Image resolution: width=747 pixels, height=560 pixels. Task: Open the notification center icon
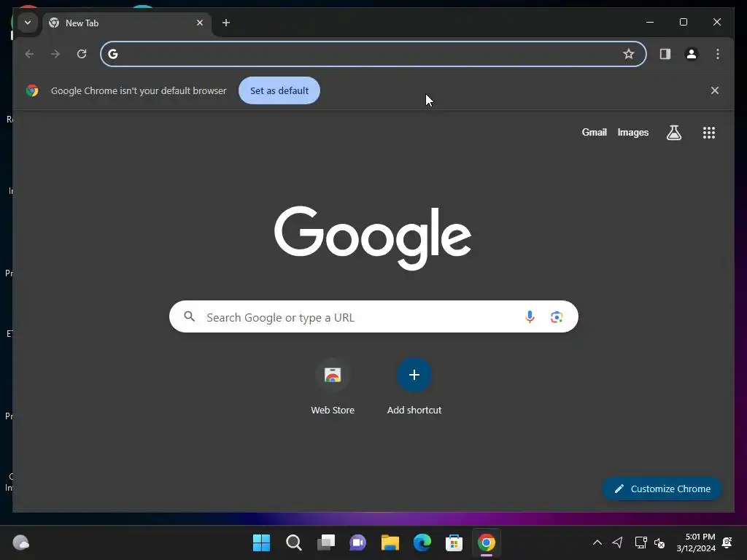point(727,542)
